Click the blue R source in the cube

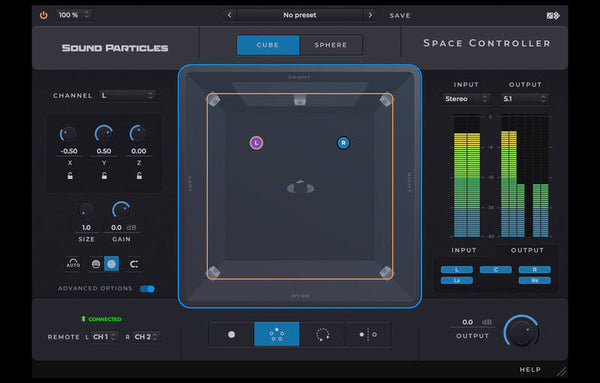(343, 143)
